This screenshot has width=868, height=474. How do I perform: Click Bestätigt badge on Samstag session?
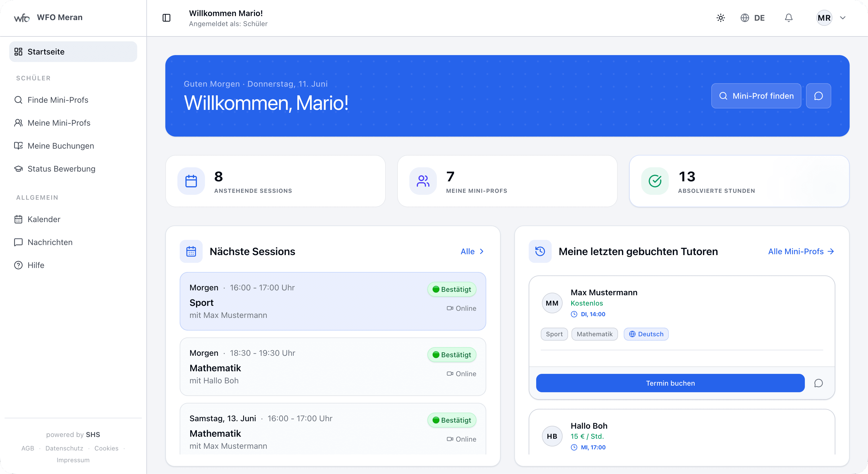click(x=452, y=420)
